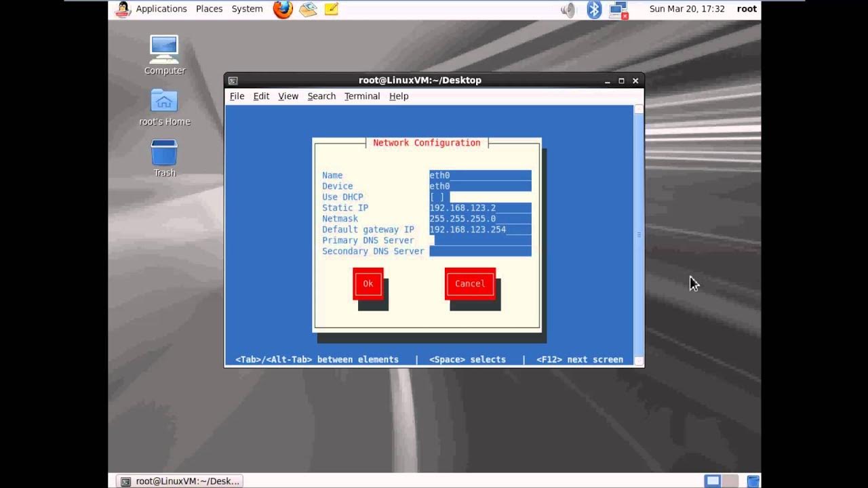Open the Places menu
The image size is (868, 488).
[x=209, y=9]
